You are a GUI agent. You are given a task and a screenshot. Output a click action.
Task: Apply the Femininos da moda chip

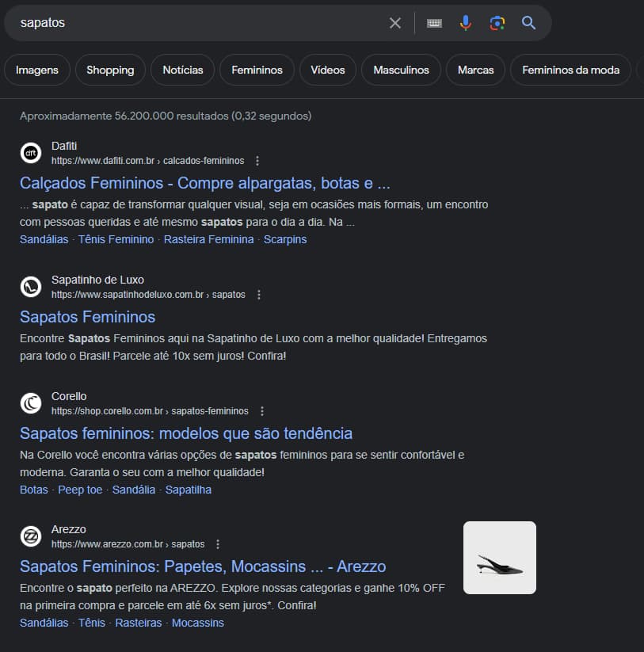tap(570, 70)
